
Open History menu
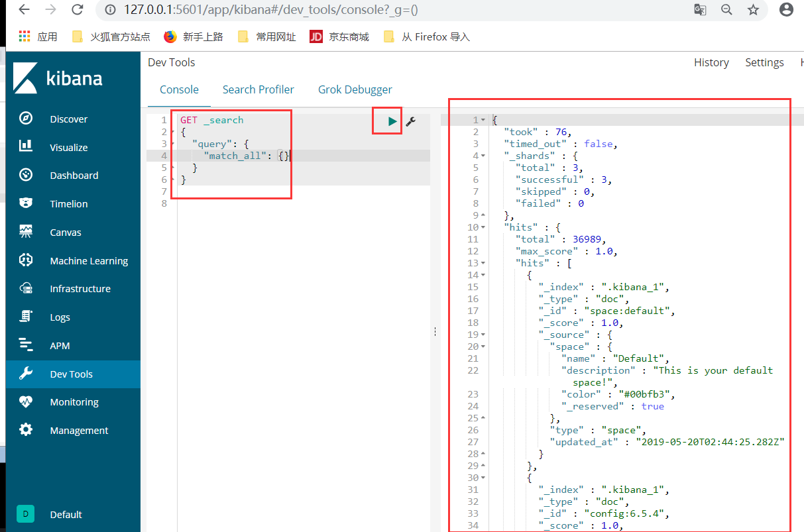(x=711, y=62)
